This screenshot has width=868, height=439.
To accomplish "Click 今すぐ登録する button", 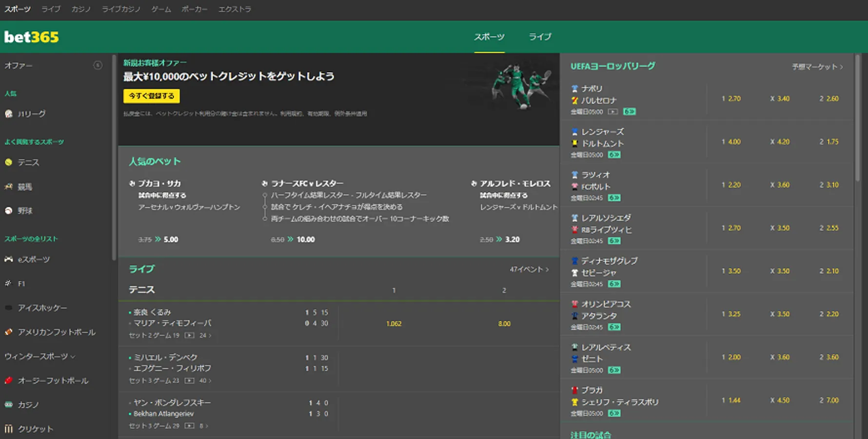I will [x=152, y=96].
